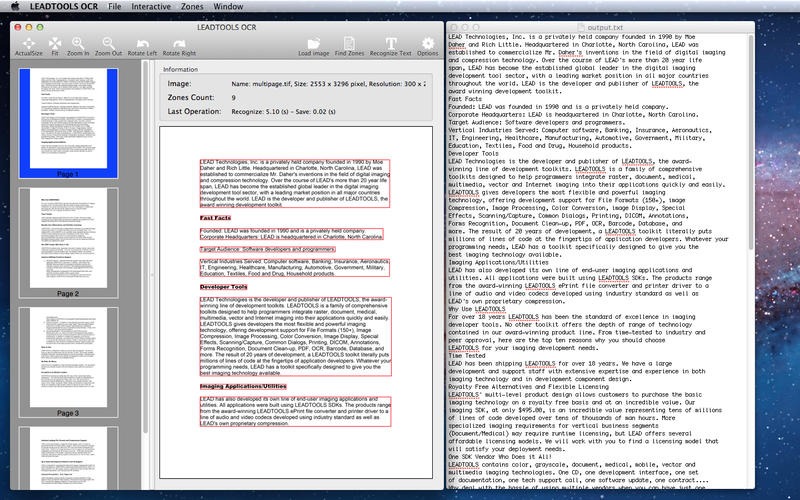Screen dimensions: 800x500
Task: Click the 'Fast Facts' zone heading
Action: click(x=215, y=218)
